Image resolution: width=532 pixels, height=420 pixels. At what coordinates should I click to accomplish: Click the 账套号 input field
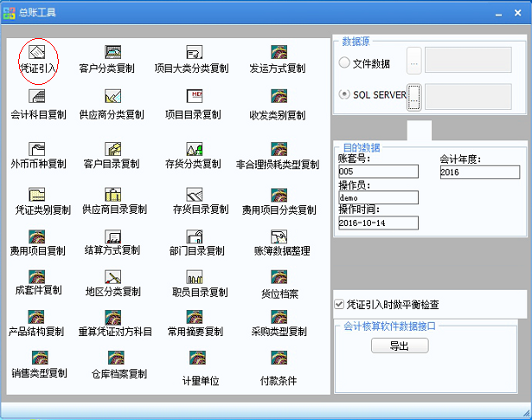(x=378, y=172)
